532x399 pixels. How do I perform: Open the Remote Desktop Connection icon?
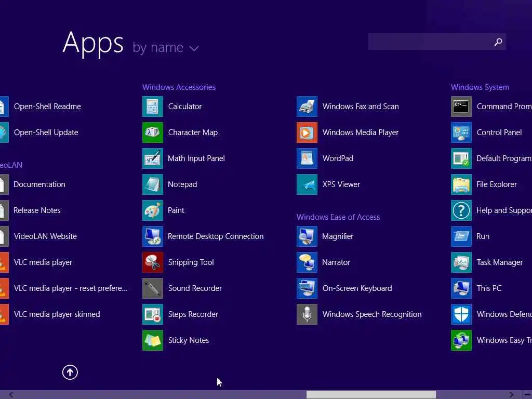(153, 236)
